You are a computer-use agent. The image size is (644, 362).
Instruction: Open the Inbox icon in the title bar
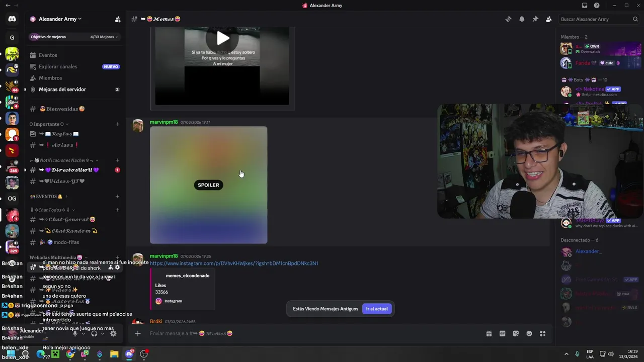[585, 6]
